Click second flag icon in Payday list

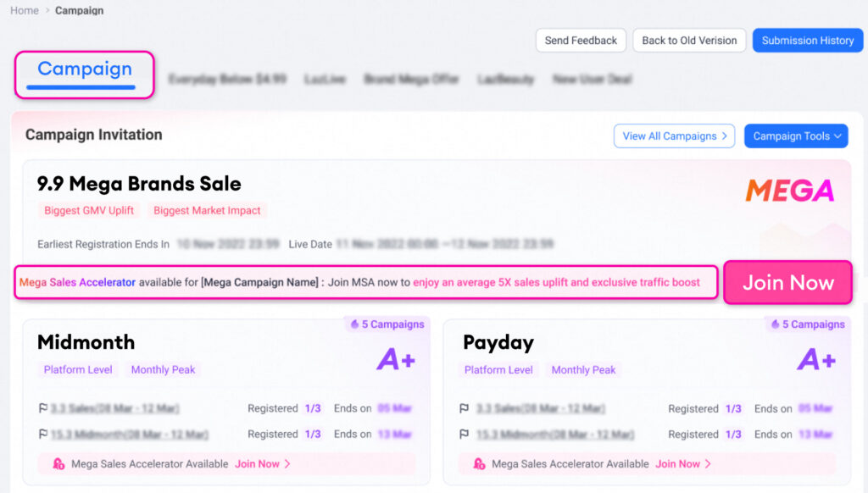(464, 435)
